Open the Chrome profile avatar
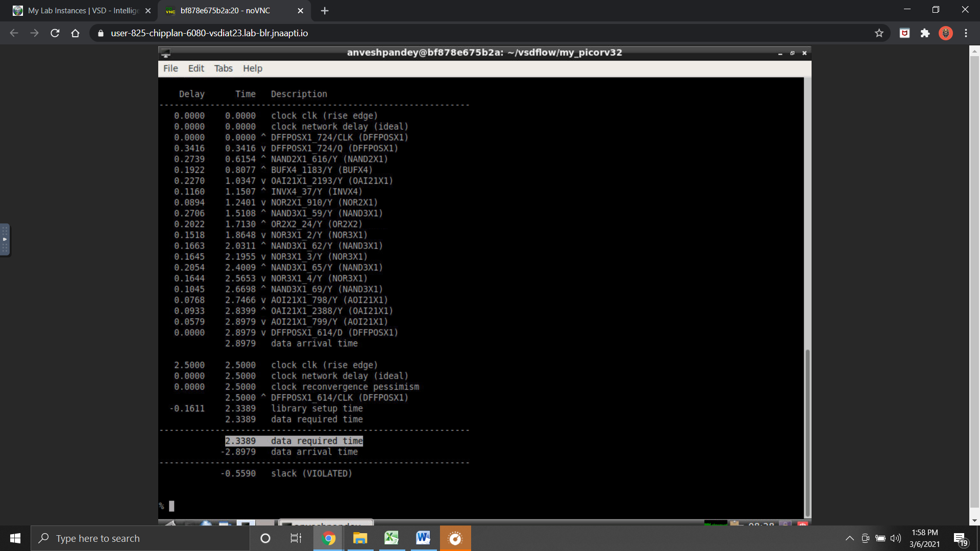The image size is (980, 551). 945,33
